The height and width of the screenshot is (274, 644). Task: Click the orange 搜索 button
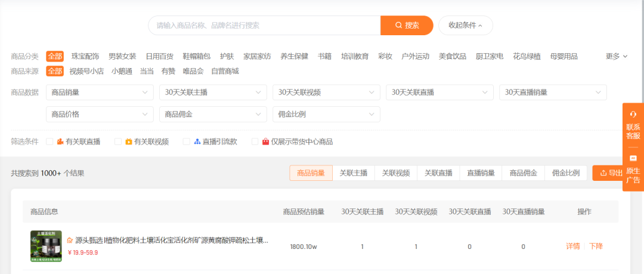click(407, 26)
